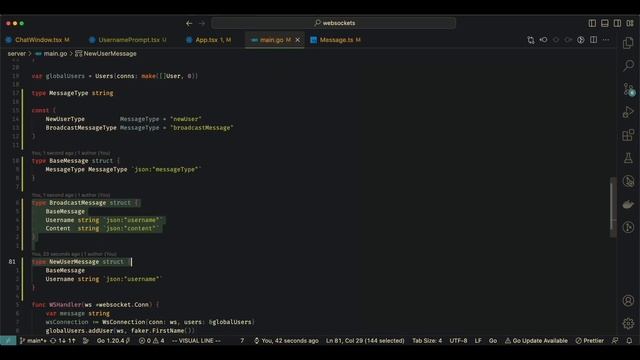Click VISUAL LINE vim mode indicator
This screenshot has height=360, width=640.
(196, 340)
